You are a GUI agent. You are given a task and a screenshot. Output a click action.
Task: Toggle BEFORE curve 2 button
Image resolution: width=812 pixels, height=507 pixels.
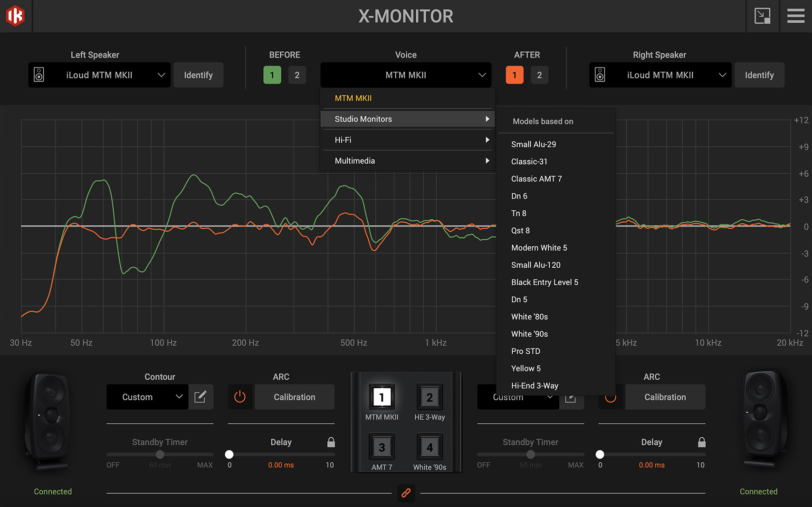pos(297,75)
